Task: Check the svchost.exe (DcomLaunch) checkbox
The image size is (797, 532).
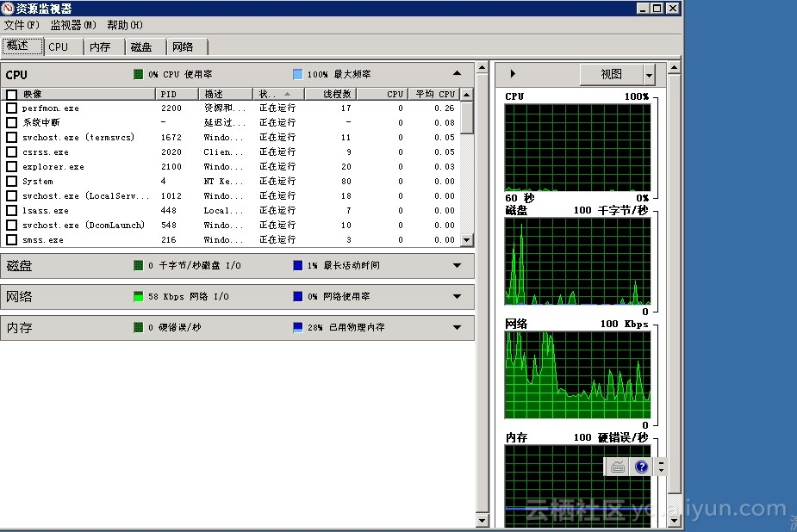Action: coord(12,225)
